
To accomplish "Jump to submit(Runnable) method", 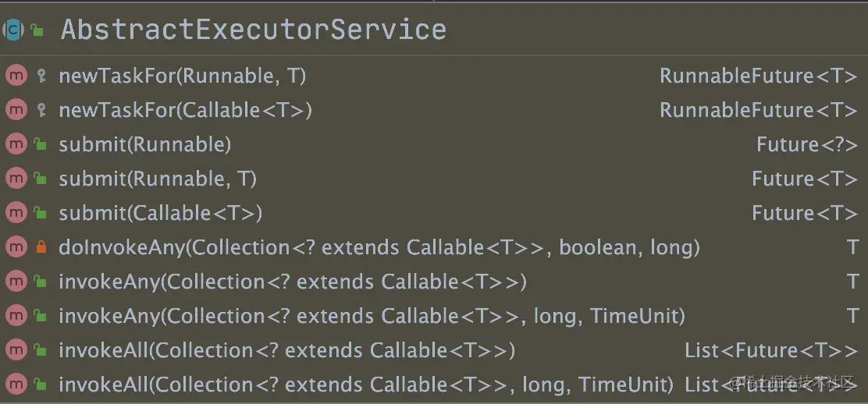I will [144, 144].
